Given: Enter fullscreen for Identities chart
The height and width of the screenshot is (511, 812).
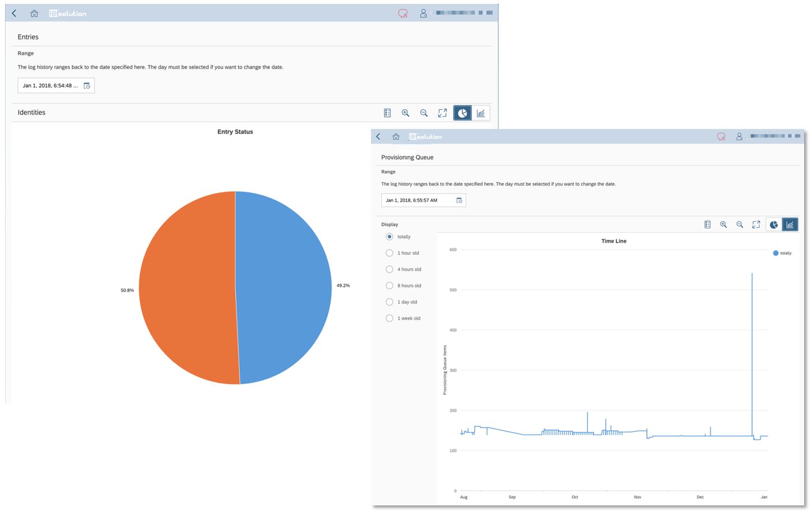Looking at the screenshot, I should tap(443, 113).
